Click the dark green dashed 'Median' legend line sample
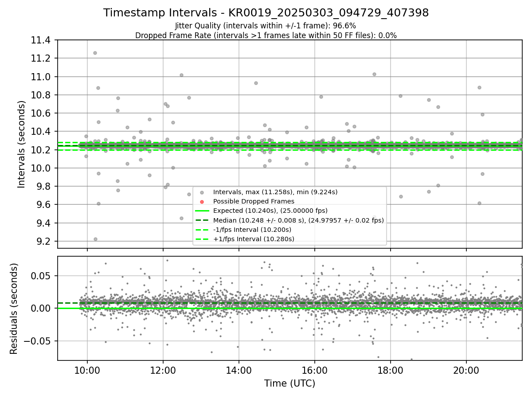Viewport: 532px width, 399px height. tap(202, 220)
